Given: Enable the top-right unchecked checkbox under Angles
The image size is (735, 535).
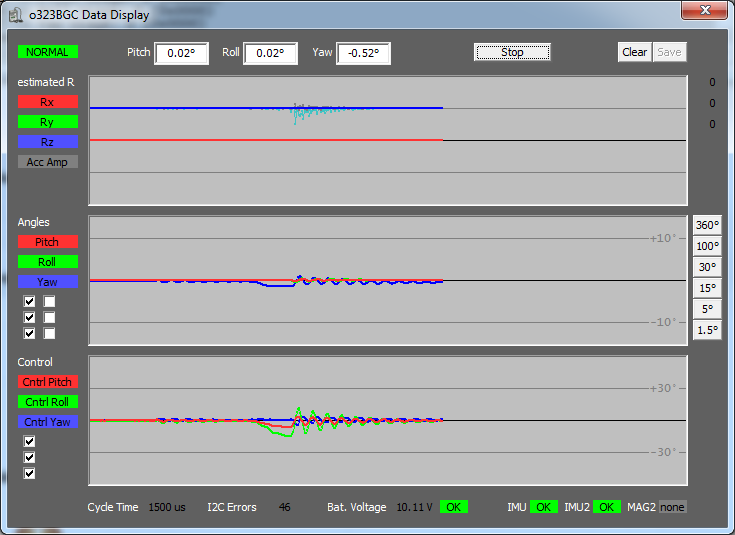Looking at the screenshot, I should click(49, 301).
